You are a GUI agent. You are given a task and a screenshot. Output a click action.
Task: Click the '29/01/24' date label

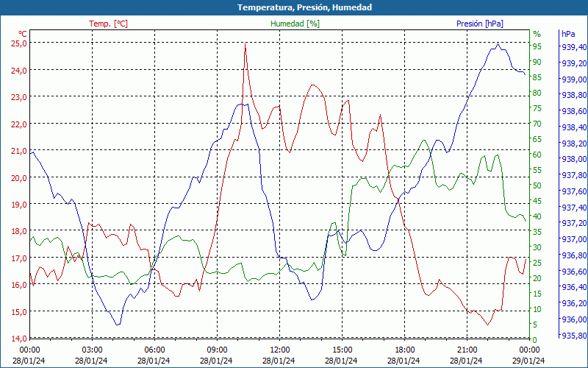528,361
